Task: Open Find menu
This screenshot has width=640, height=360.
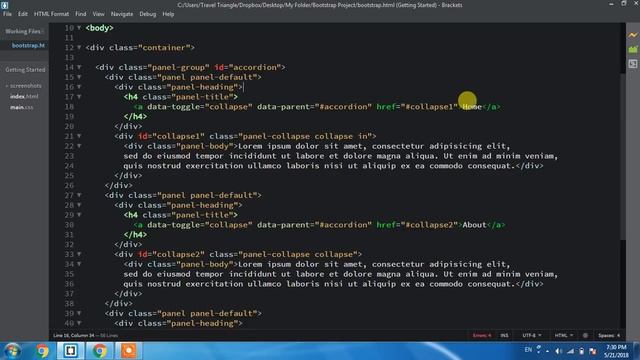Action: coord(80,14)
